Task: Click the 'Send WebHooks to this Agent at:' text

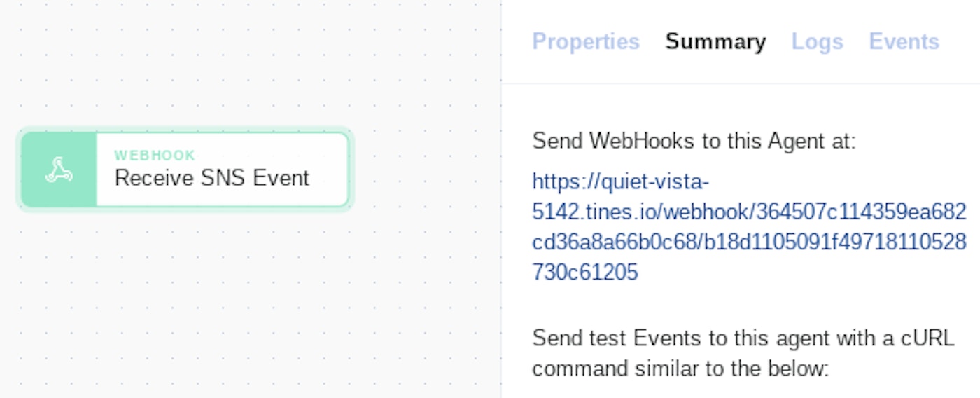Action: click(694, 141)
